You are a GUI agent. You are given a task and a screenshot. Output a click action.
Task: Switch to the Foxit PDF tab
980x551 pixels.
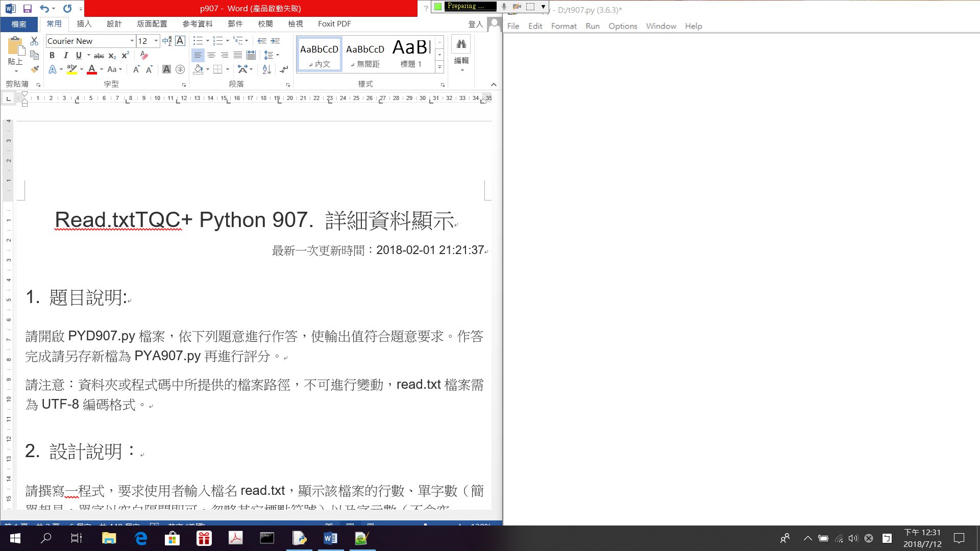(x=334, y=24)
